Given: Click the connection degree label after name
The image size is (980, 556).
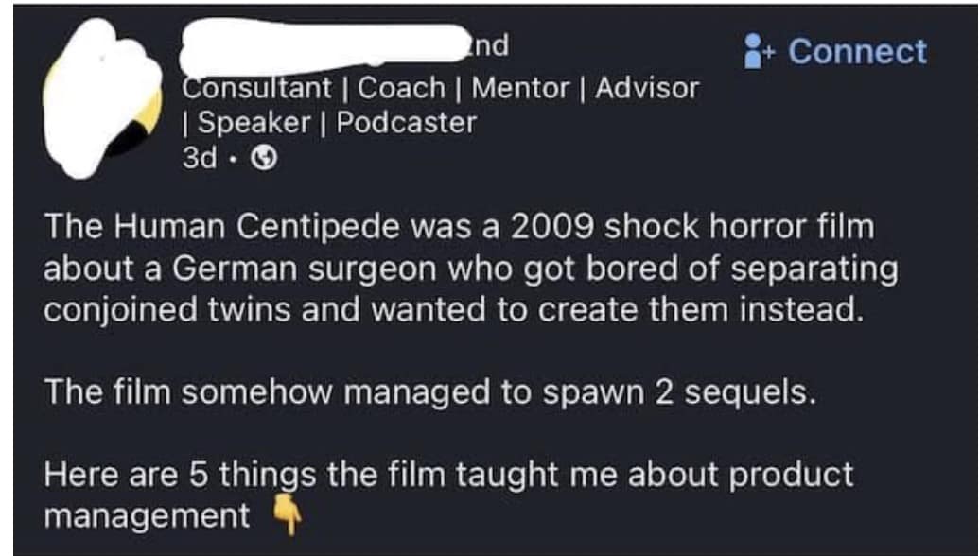Looking at the screenshot, I should 490,44.
